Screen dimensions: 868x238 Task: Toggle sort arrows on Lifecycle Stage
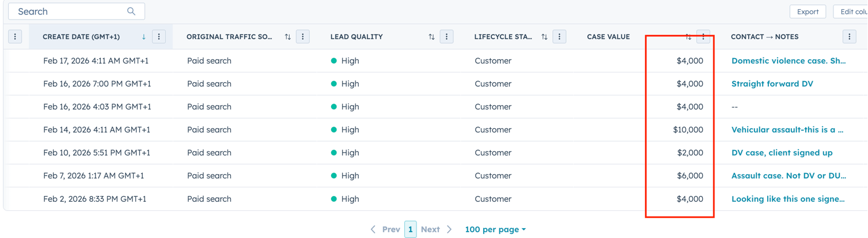[x=544, y=37]
